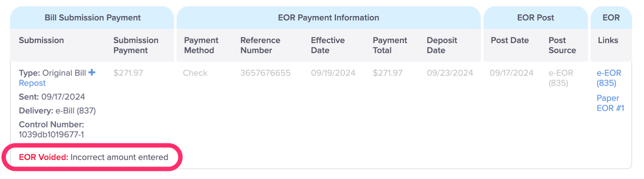Viewport: 644px width, 179px height.
Task: Click the Post Date column header
Action: tap(510, 40)
